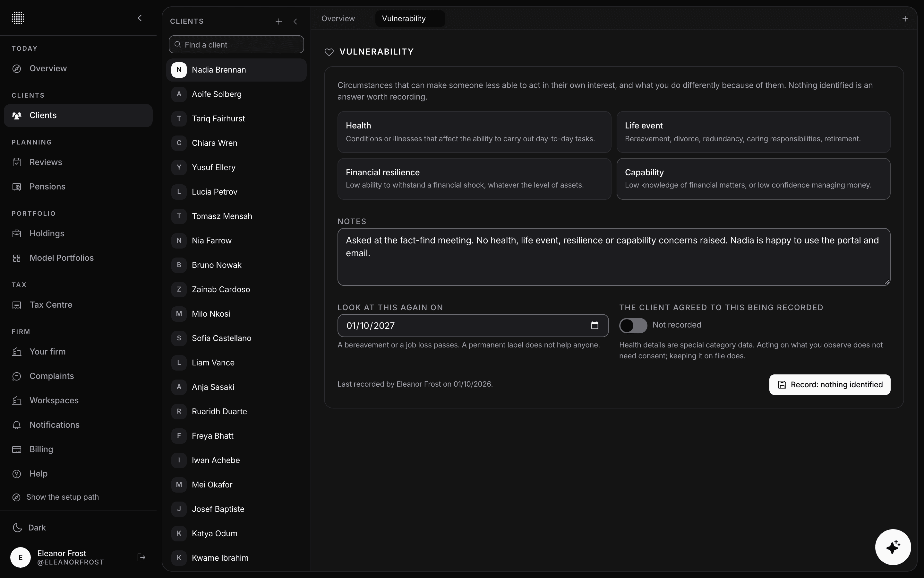Viewport: 924px width, 578px height.
Task: Click the Eleanor Frost profile avatar
Action: (x=21, y=557)
